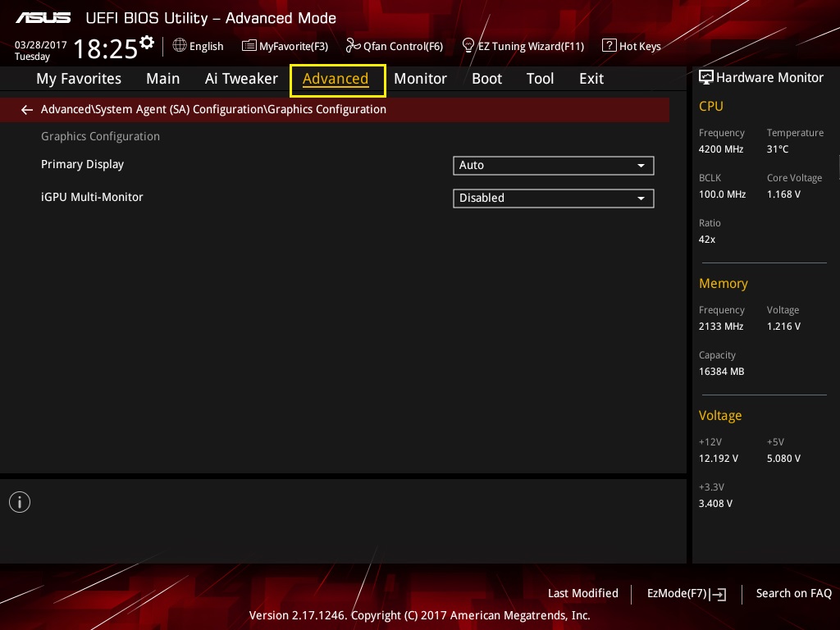This screenshot has width=840, height=630.
Task: Open the Monitor tab
Action: click(420, 79)
